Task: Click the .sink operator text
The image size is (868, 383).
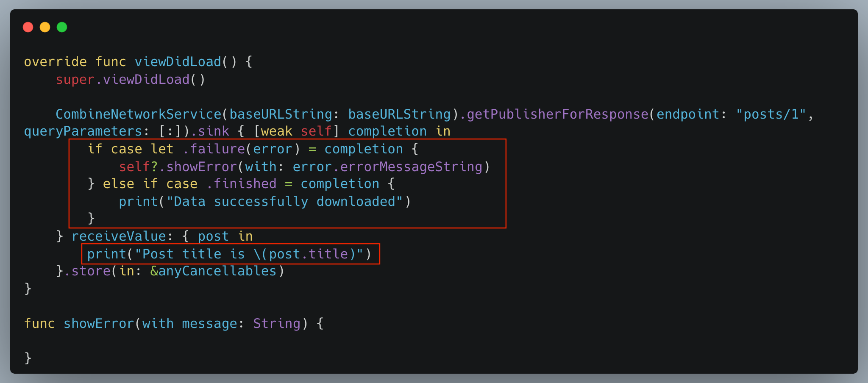Action: click(210, 132)
